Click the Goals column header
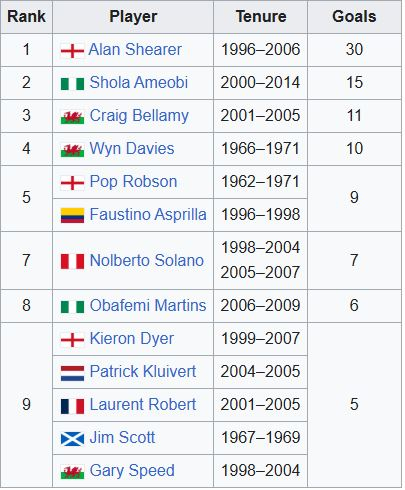 pyautogui.click(x=354, y=17)
